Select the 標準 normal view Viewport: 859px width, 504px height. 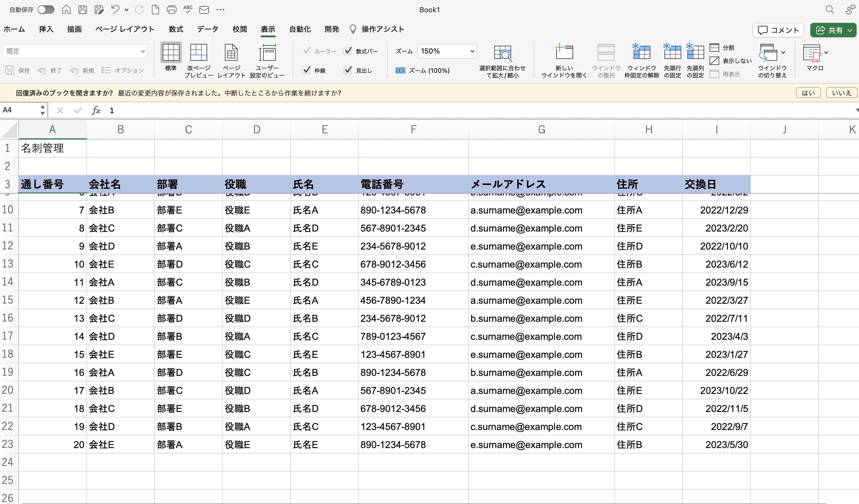(171, 57)
